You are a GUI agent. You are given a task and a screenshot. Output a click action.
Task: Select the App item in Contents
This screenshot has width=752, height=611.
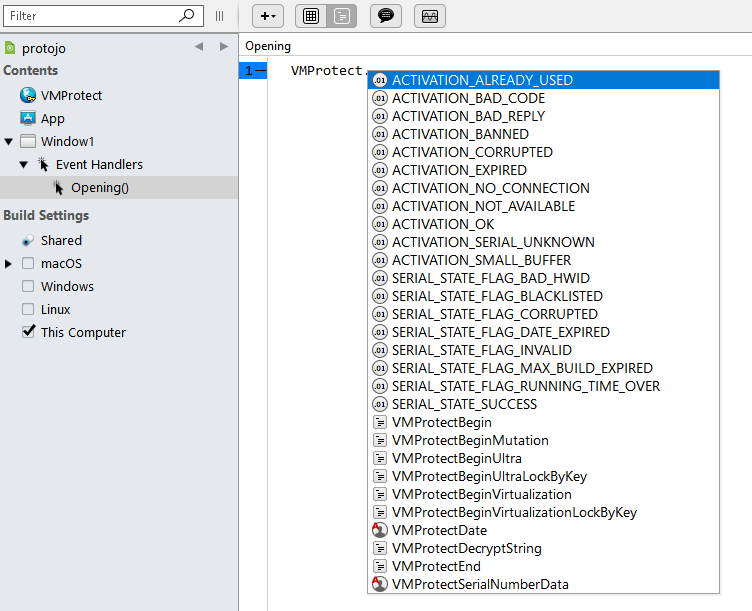click(52, 118)
